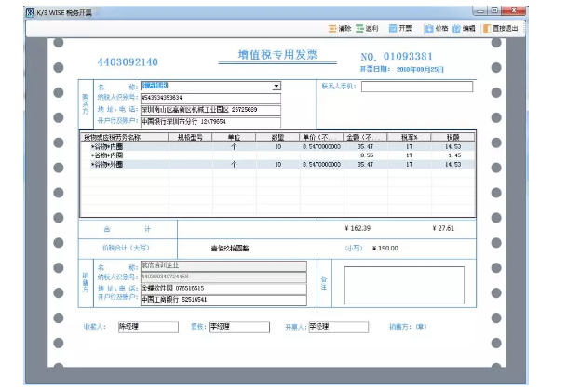Click the 单价 column header
This screenshot has height=392, width=567.
(321, 137)
